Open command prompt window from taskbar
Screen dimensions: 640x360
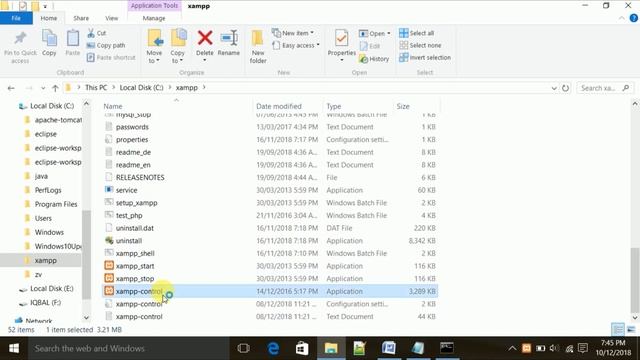click(447, 348)
